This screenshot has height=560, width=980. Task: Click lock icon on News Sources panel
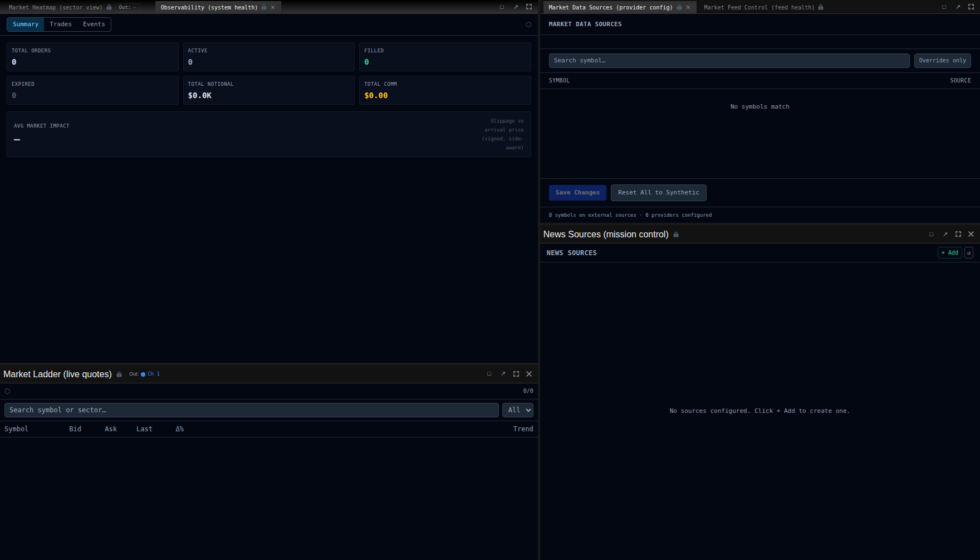coord(676,235)
